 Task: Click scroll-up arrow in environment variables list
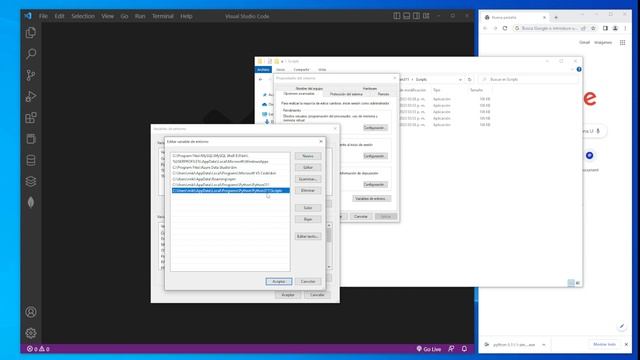[x=329, y=225]
